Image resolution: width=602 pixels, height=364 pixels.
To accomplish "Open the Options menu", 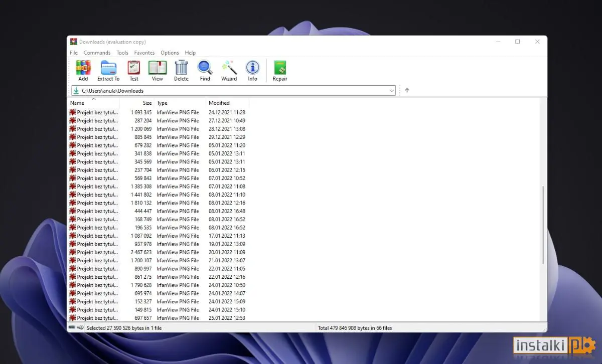I will [x=170, y=53].
